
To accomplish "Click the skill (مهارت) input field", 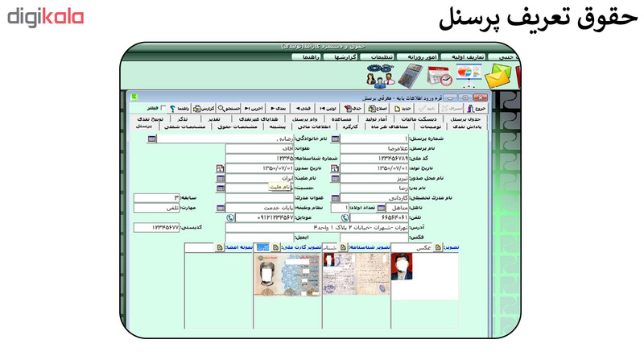I will (157, 208).
